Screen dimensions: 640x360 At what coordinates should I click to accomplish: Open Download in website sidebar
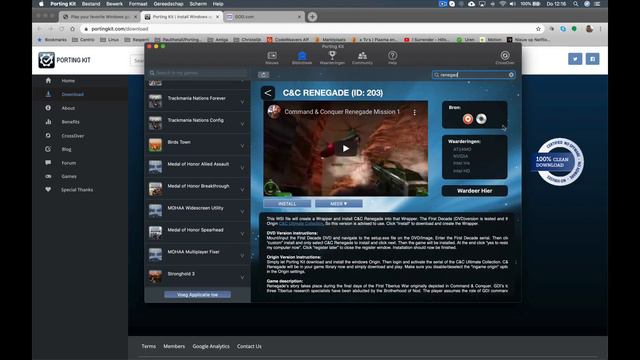tap(73, 94)
